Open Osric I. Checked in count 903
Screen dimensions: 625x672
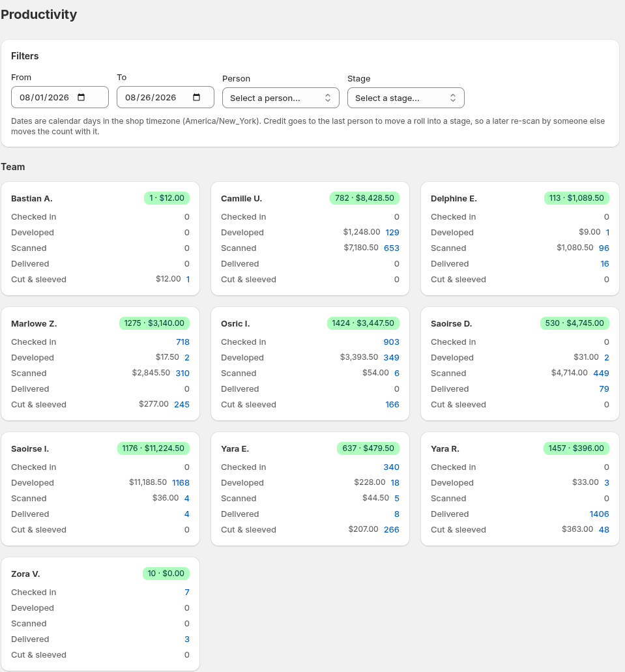point(392,342)
